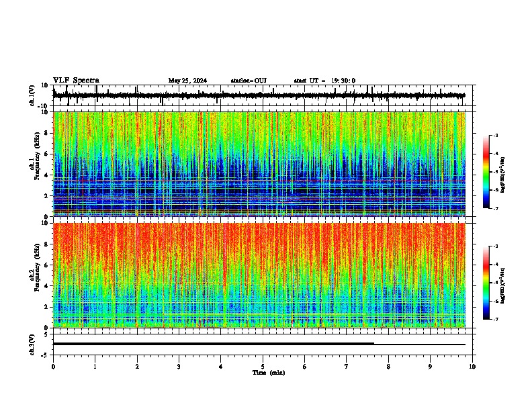Click the '-3' value on ch.2 colorbar
Image resolution: width=532 pixels, height=411 pixels.
click(x=495, y=246)
